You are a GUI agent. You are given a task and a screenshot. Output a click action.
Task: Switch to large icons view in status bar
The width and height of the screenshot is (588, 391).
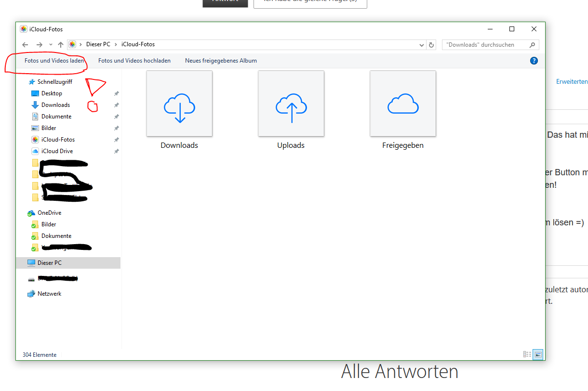(x=539, y=354)
